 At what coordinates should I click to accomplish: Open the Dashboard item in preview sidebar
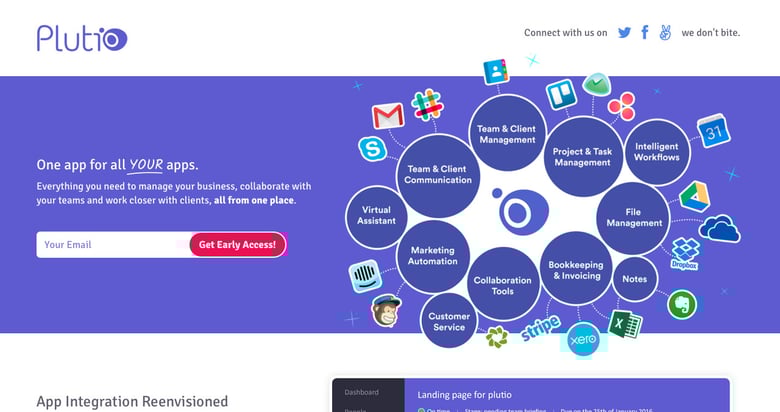click(x=360, y=393)
